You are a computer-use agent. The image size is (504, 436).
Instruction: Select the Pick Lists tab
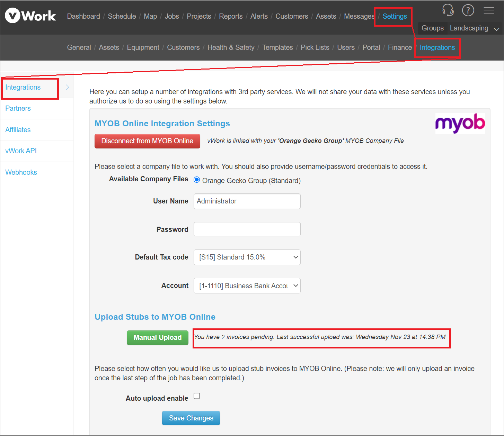coord(315,47)
